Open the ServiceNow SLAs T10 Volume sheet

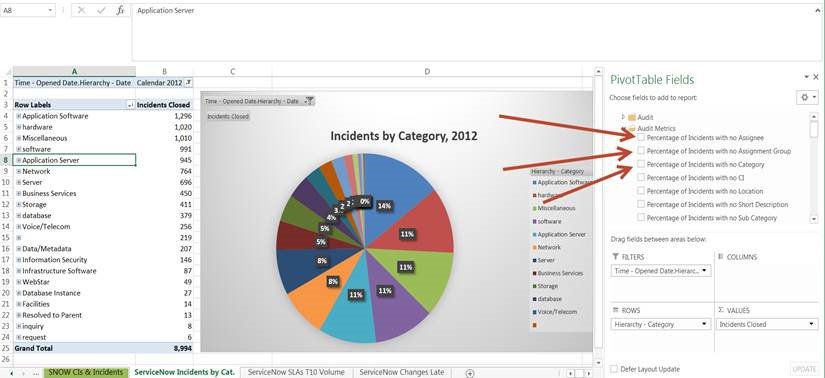coord(296,372)
